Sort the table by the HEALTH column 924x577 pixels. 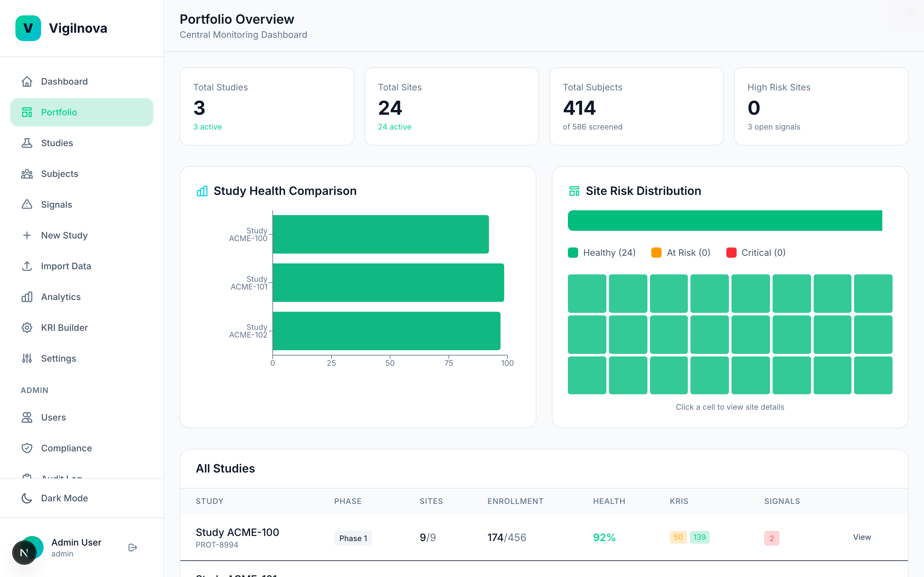pyautogui.click(x=609, y=501)
